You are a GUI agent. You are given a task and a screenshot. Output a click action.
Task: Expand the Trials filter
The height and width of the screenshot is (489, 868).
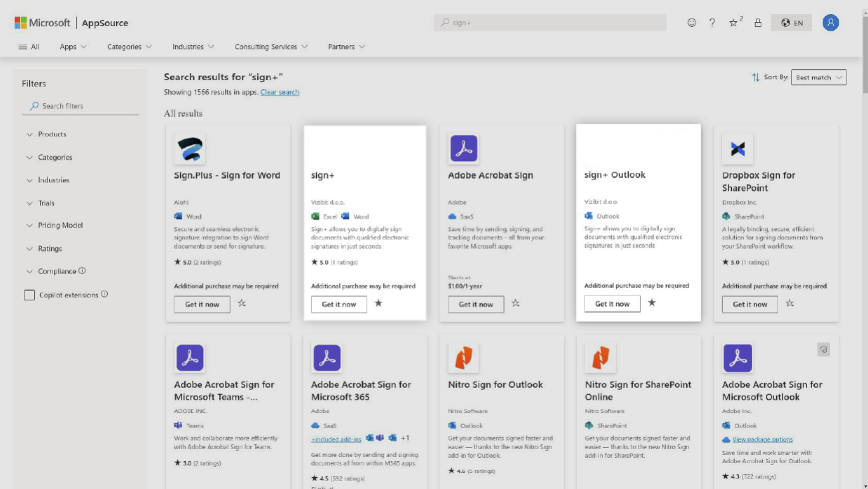click(41, 203)
